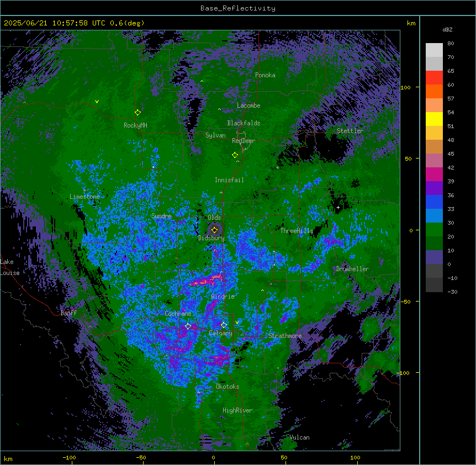Click the dBZ legend heading
476x465 pixels.
point(447,29)
